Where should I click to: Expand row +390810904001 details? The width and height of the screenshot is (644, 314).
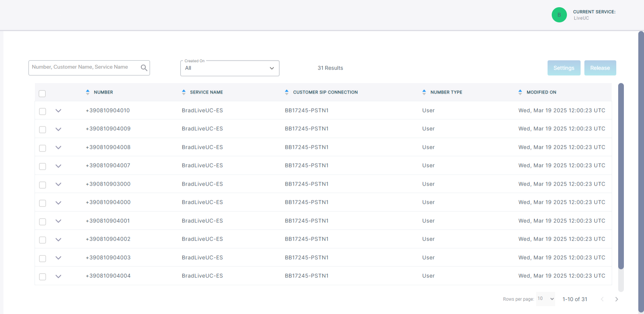[58, 221]
